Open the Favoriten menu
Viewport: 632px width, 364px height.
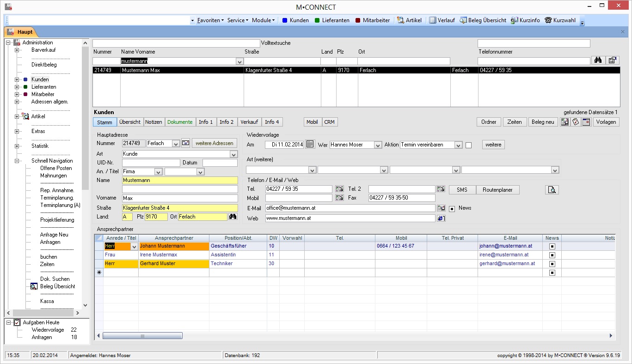pos(210,20)
